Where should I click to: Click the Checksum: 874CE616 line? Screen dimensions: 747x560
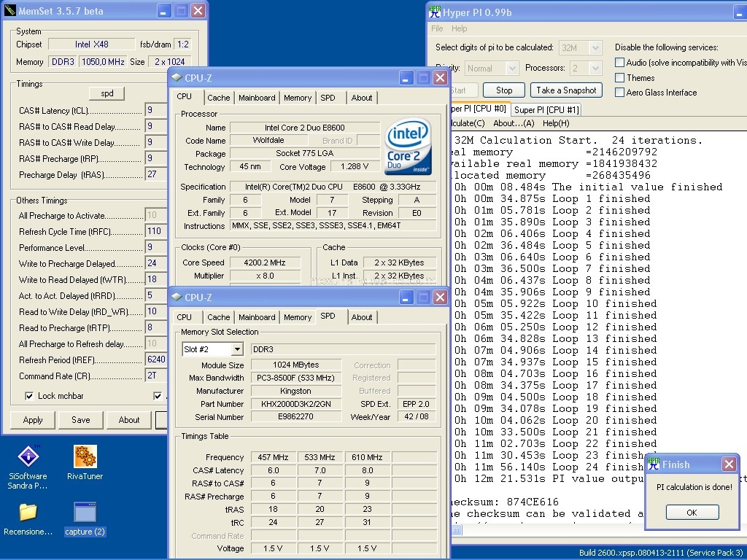505,502
